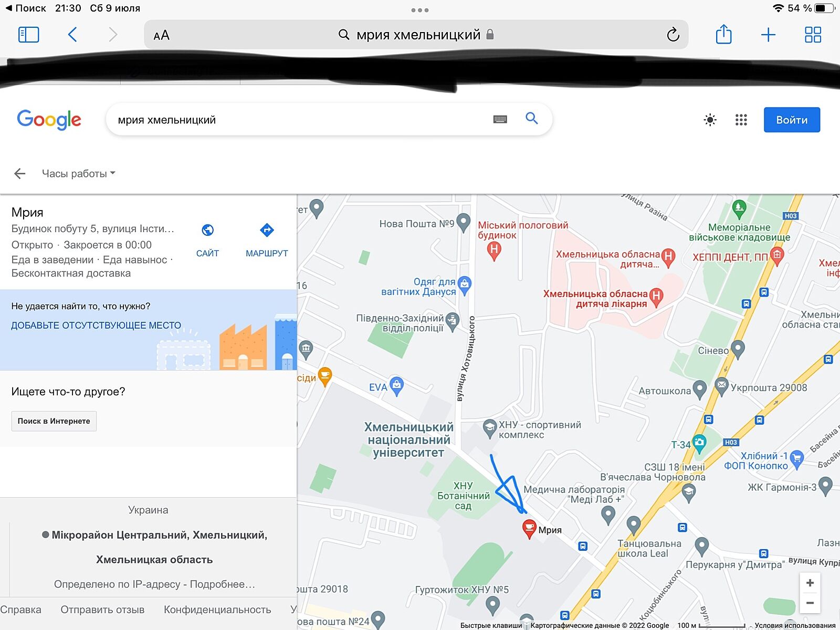Open the on-screen keyboard input tool
840x630 pixels.
(x=500, y=120)
